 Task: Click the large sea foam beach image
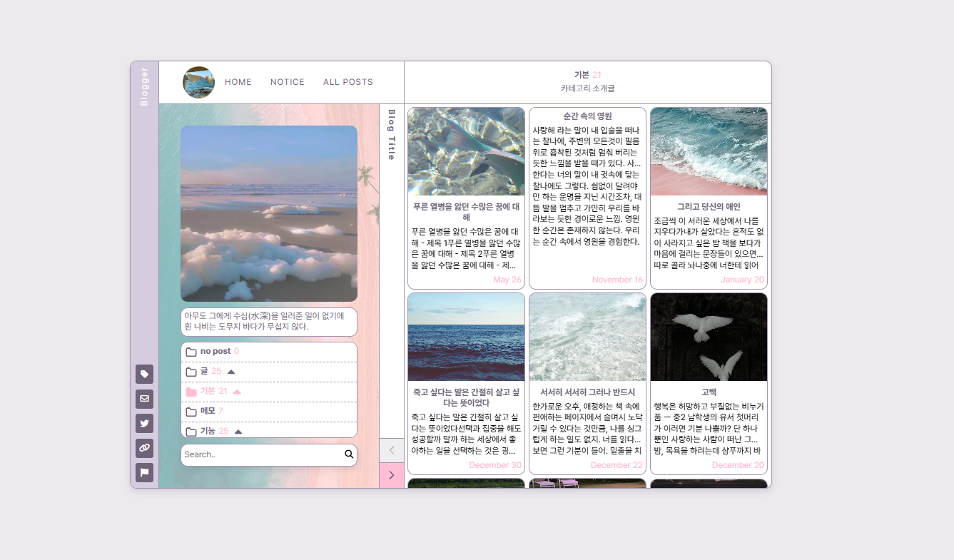(269, 213)
